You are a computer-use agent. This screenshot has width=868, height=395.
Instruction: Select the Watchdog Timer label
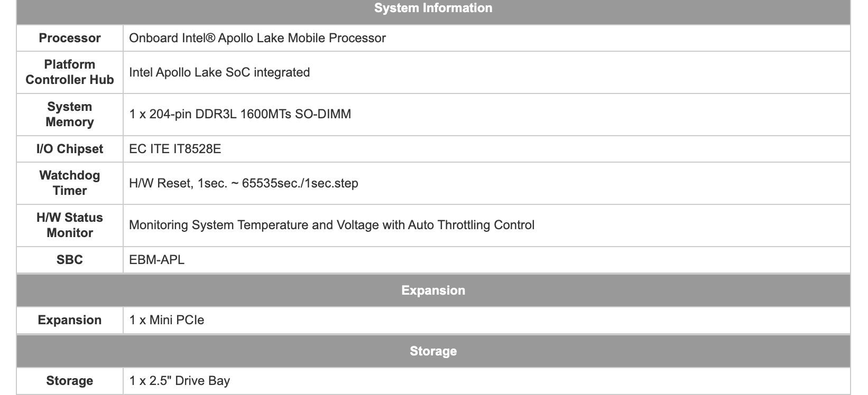click(70, 183)
